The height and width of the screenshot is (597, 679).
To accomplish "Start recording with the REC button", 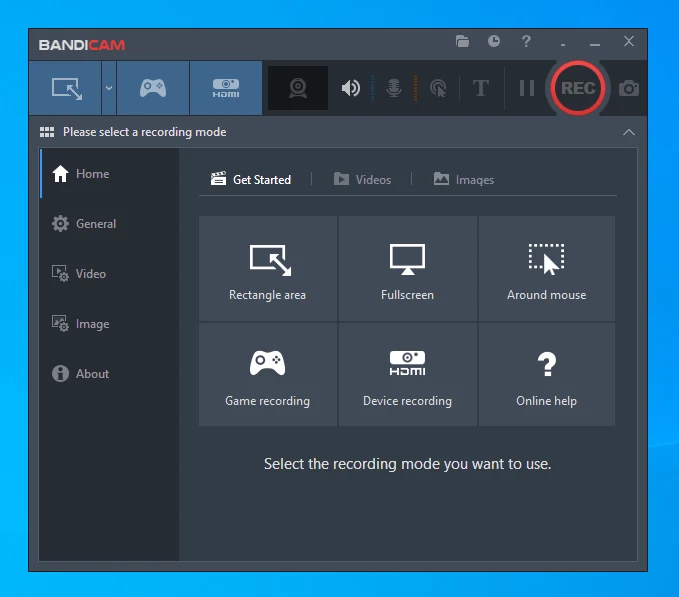I will [x=578, y=88].
